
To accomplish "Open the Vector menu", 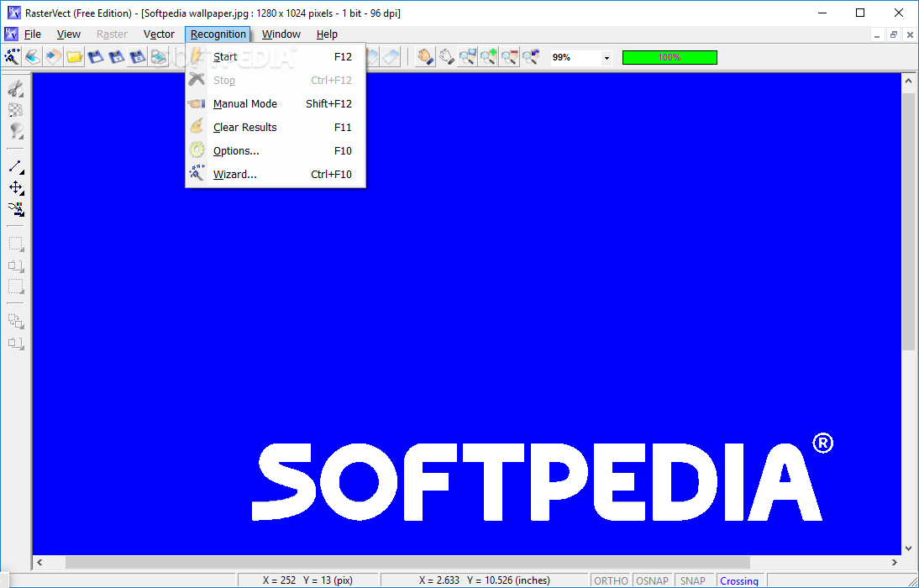I will (159, 34).
